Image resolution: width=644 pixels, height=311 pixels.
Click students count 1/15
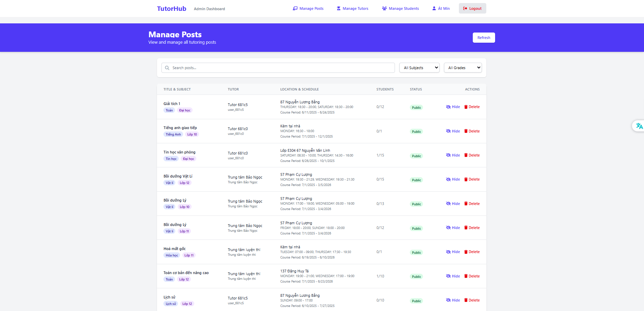click(x=380, y=155)
